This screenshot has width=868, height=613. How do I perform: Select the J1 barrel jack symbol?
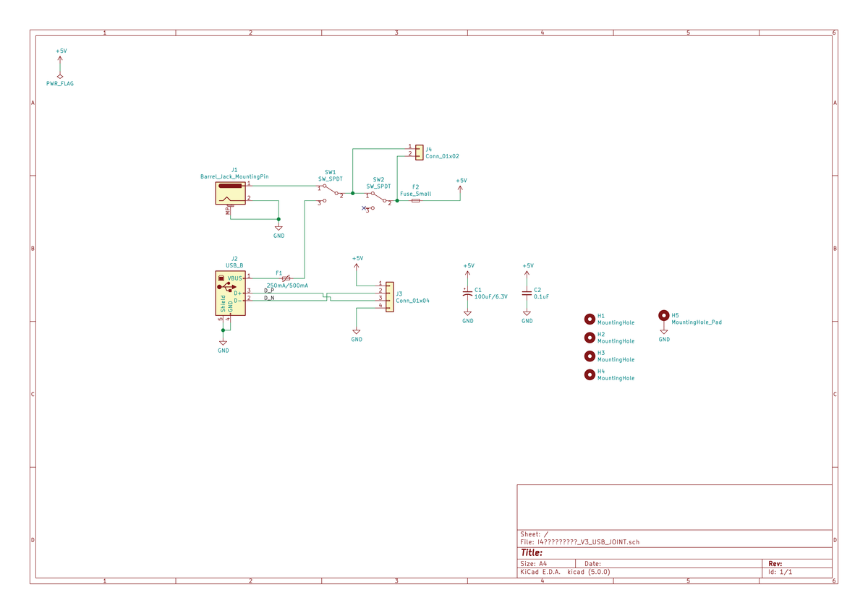[231, 193]
